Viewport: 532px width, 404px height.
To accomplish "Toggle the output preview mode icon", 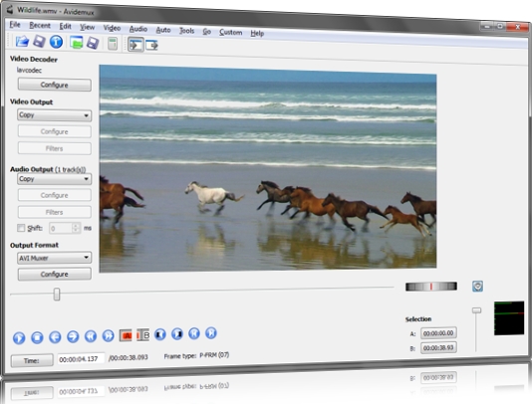I will (x=151, y=45).
